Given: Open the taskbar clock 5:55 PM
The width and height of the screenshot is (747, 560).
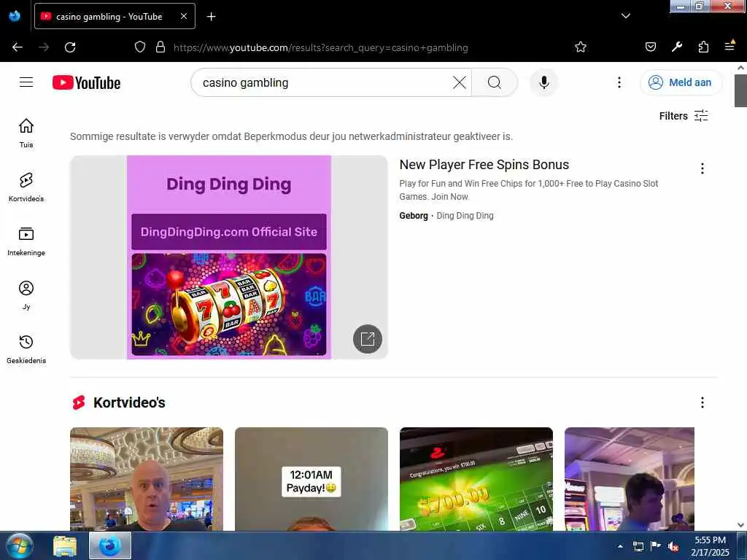Looking at the screenshot, I should point(711,546).
